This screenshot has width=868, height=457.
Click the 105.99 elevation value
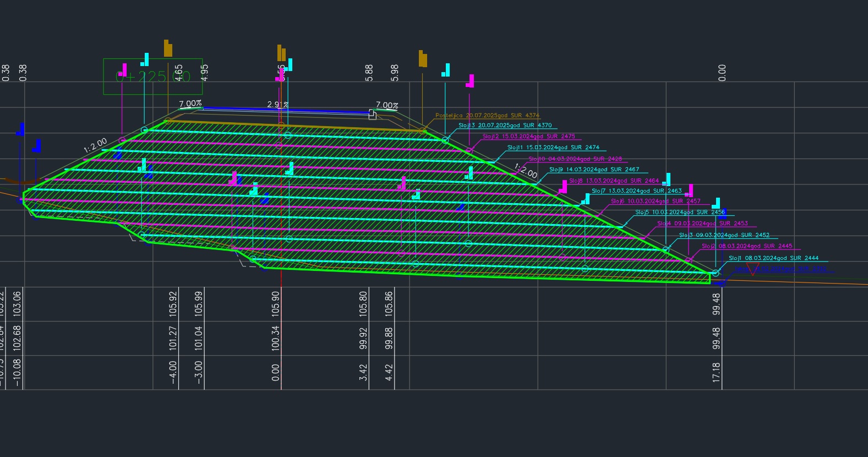[x=199, y=303]
